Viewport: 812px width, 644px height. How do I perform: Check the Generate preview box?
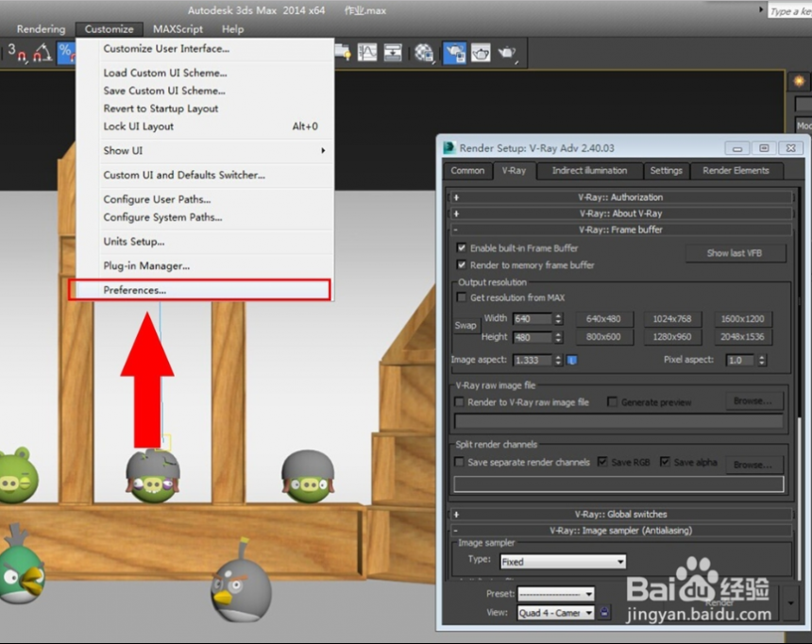[x=613, y=402]
